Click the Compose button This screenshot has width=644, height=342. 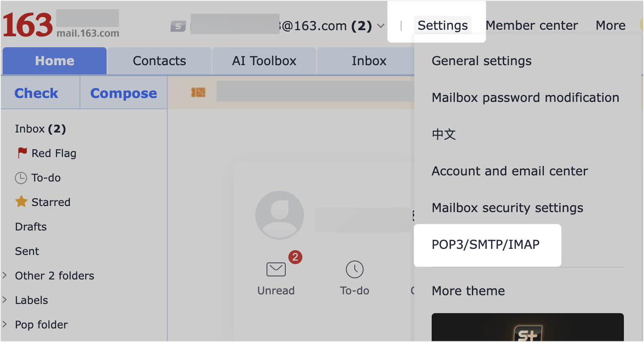pyautogui.click(x=123, y=93)
